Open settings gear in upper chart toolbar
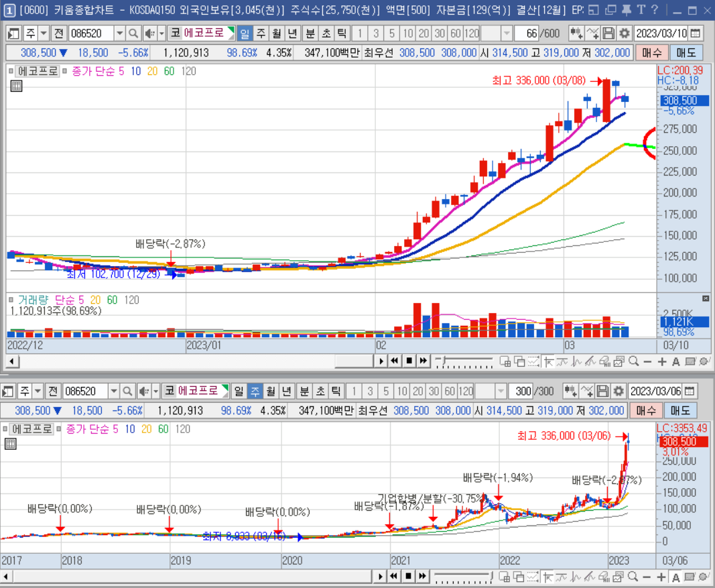The width and height of the screenshot is (715, 588). tap(625, 34)
